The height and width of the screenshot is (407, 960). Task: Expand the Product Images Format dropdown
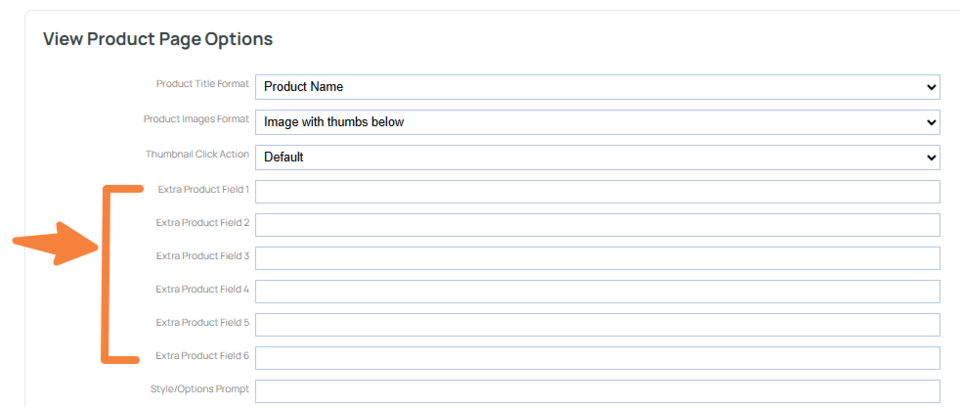pos(597,122)
